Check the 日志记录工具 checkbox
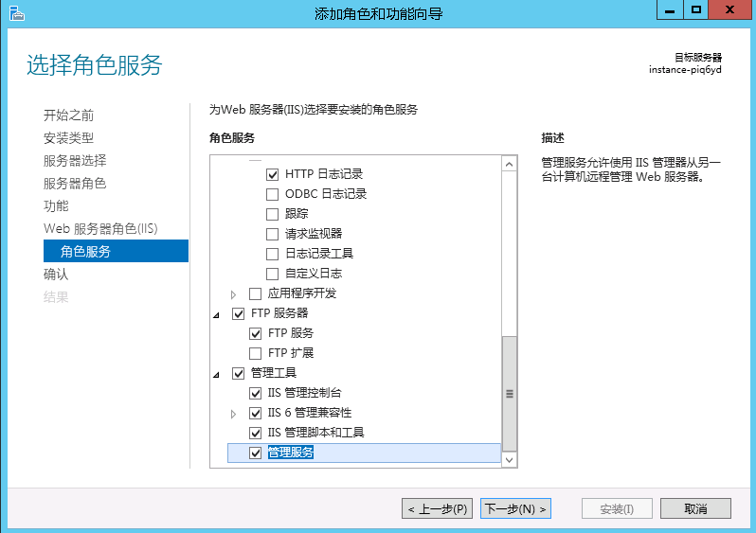The height and width of the screenshot is (533, 756). click(x=273, y=254)
